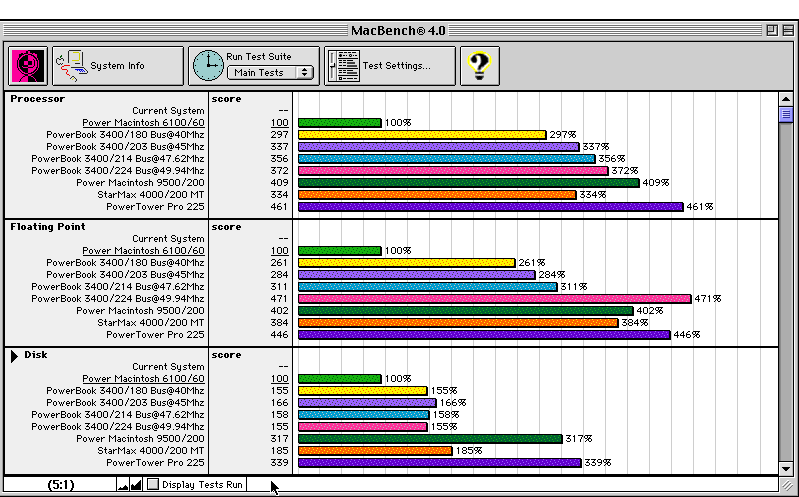Click the scrollbar down arrow
The image size is (799, 497).
coord(786,467)
